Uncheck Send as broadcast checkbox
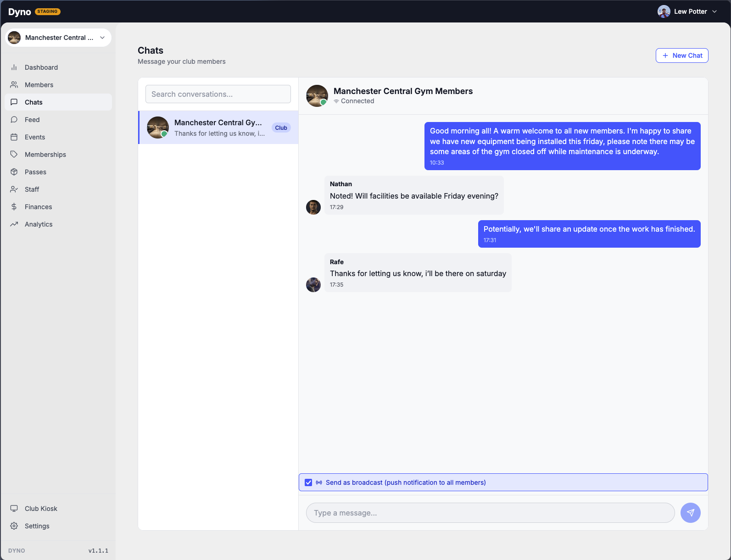Viewport: 731px width, 560px height. tap(308, 482)
